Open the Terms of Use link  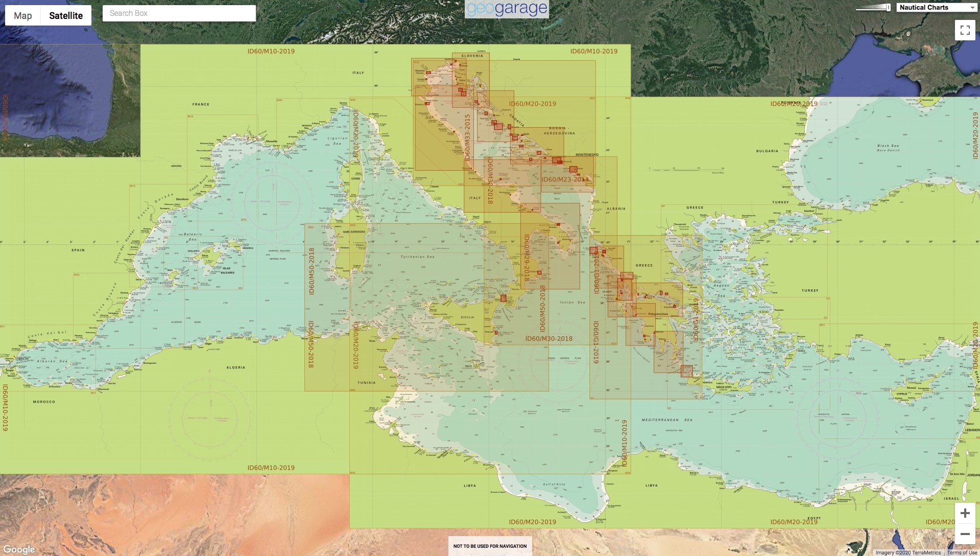coord(962,552)
